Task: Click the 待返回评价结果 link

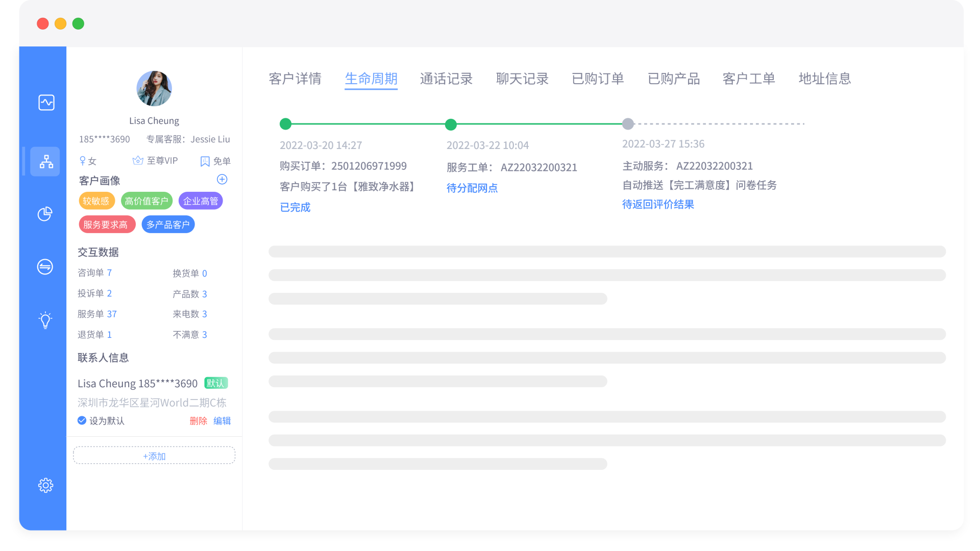Action: coord(658,204)
